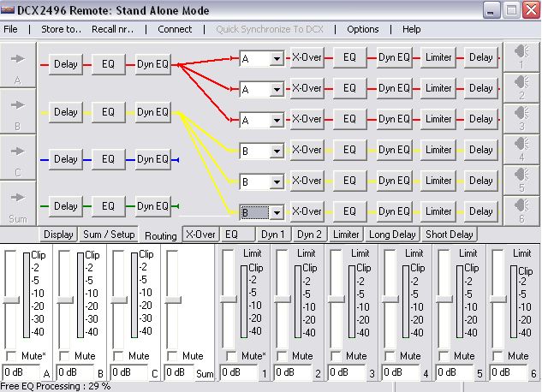
Task: Click output 2 EQ button
Action: [349, 88]
